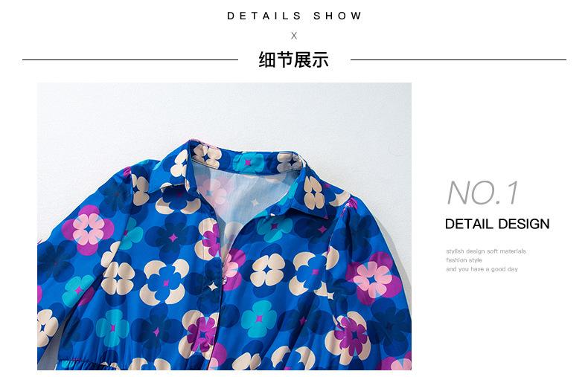Click the white background above the shirt
Image resolution: width=588 pixels, height=377 pixels.
225,111
